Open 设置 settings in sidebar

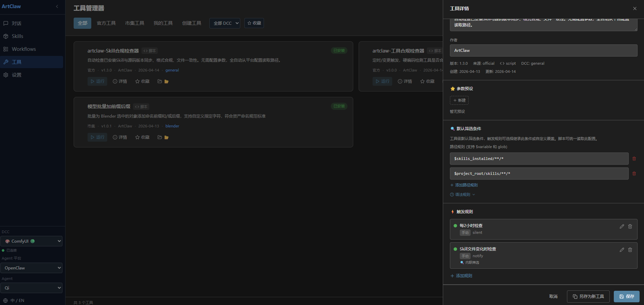[32, 75]
